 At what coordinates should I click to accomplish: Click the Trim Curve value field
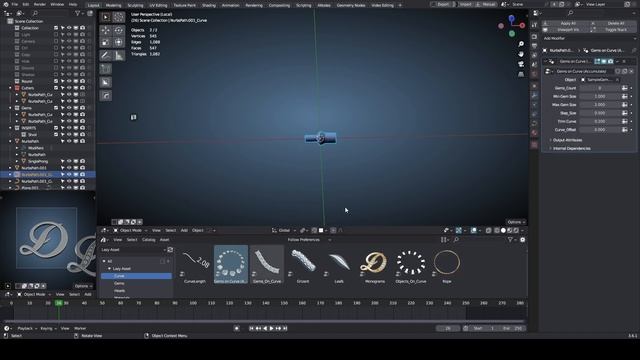point(600,122)
